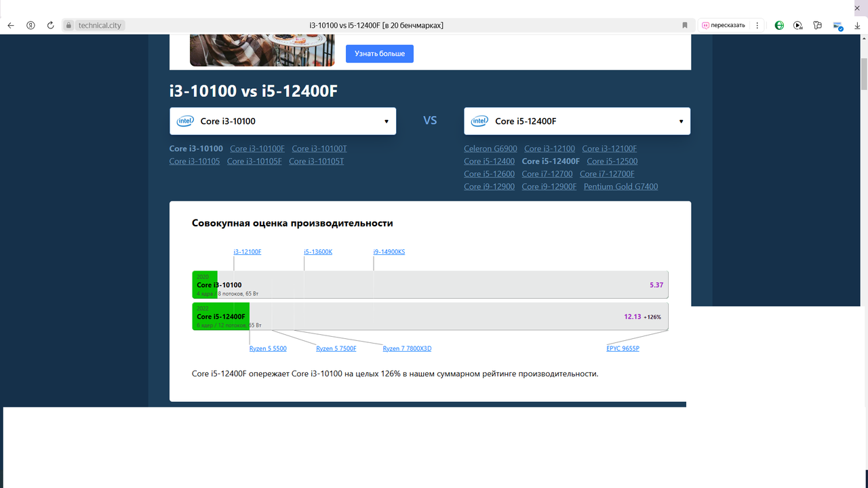Click the Ryzen 7 7800X3D marker link
This screenshot has width=868, height=488.
[x=407, y=348]
